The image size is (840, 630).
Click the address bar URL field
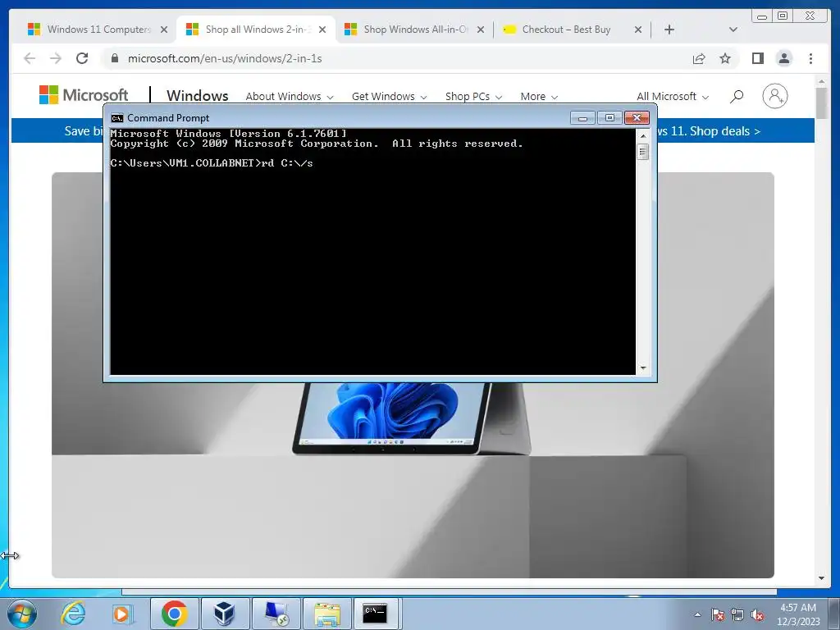tap(396, 58)
